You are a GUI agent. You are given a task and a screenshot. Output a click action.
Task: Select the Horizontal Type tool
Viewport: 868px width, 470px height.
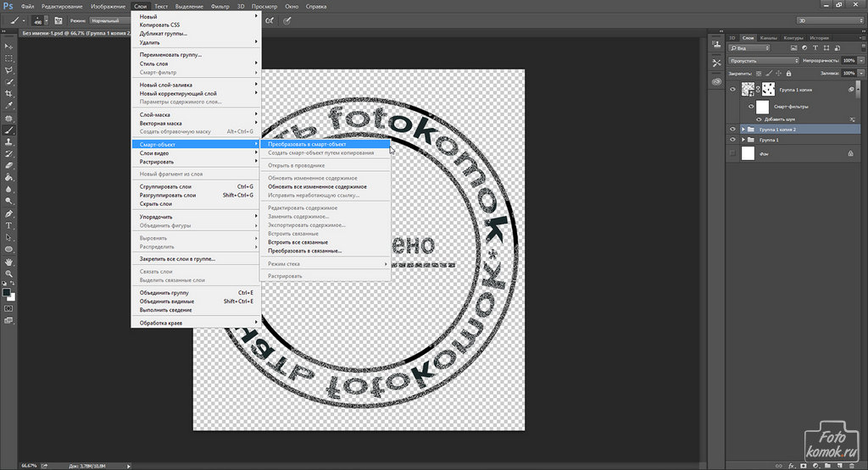coord(8,225)
